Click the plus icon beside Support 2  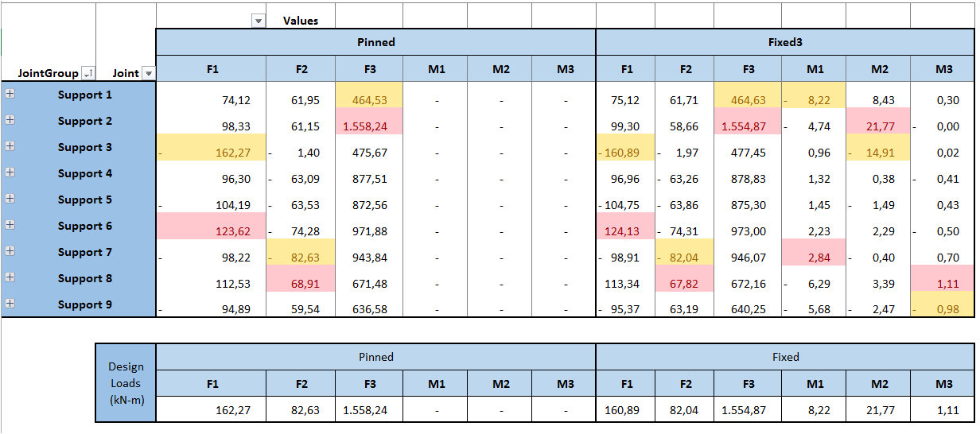(x=10, y=120)
